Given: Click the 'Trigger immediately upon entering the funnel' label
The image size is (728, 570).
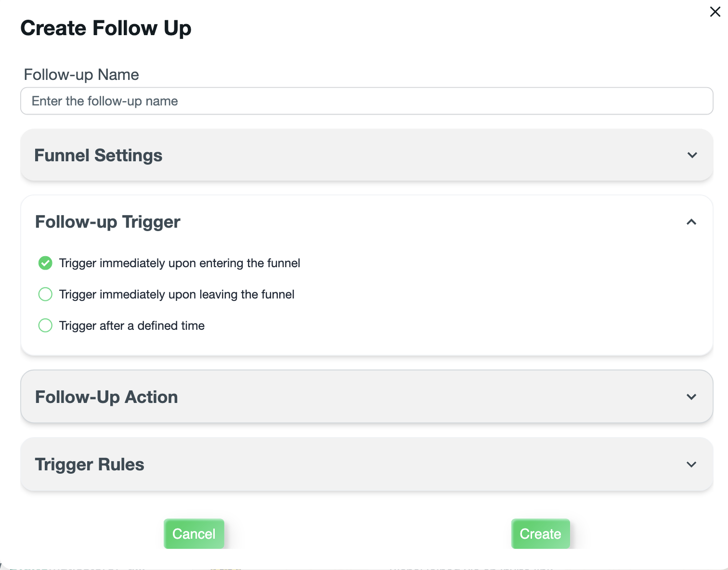Looking at the screenshot, I should pos(180,263).
